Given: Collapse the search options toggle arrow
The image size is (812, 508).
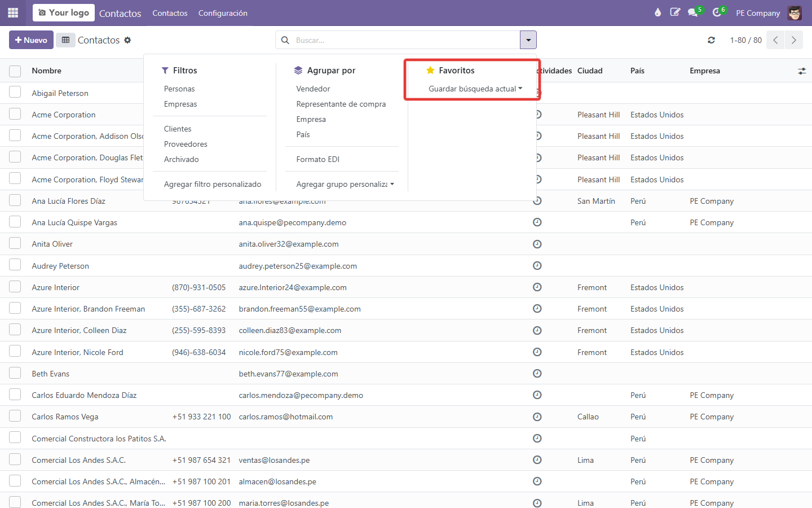Looking at the screenshot, I should pos(528,40).
